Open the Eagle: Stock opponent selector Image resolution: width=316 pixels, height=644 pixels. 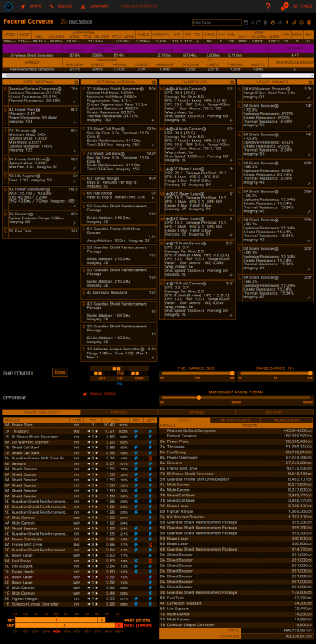(x=99, y=393)
